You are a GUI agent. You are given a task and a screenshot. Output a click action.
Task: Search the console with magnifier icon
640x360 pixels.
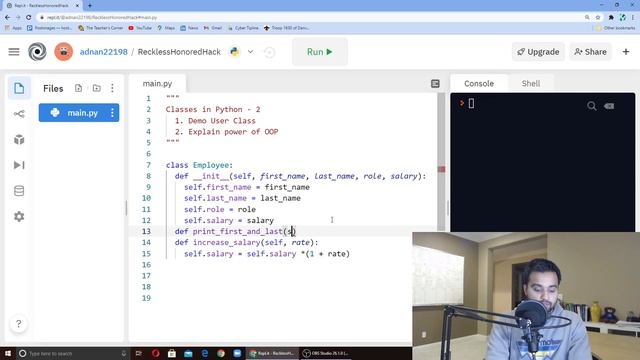tap(591, 106)
